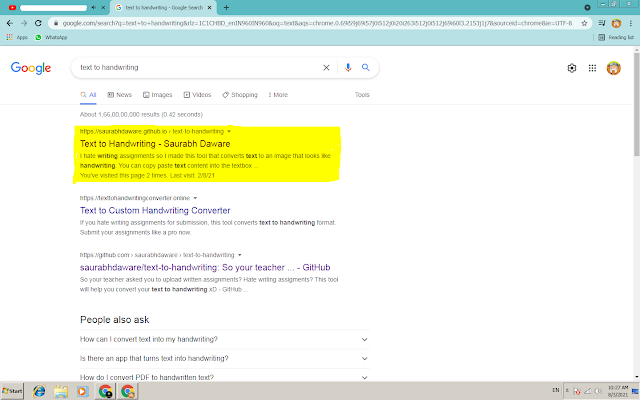Viewport: 640px width, 400px height.
Task: Open volume control in system tray
Action: click(x=598, y=391)
